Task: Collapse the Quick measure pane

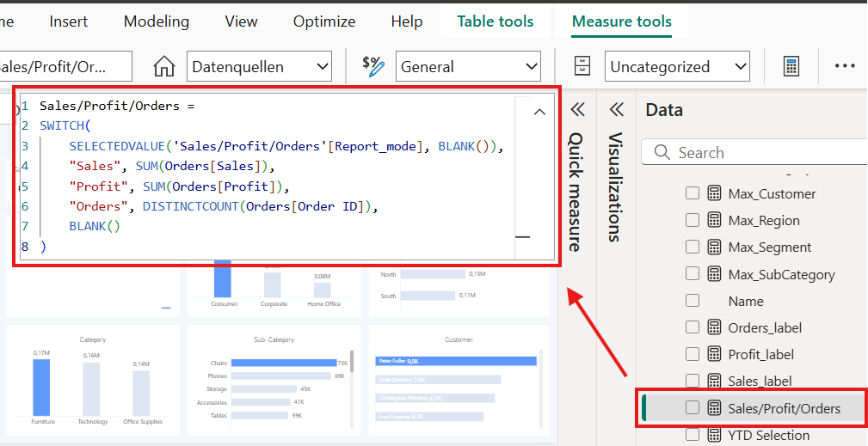Action: 577,110
